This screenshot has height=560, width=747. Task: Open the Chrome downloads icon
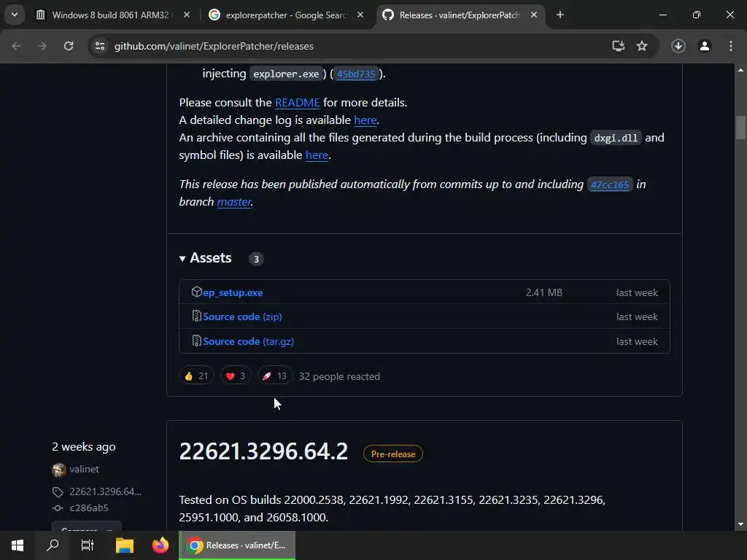coord(678,46)
